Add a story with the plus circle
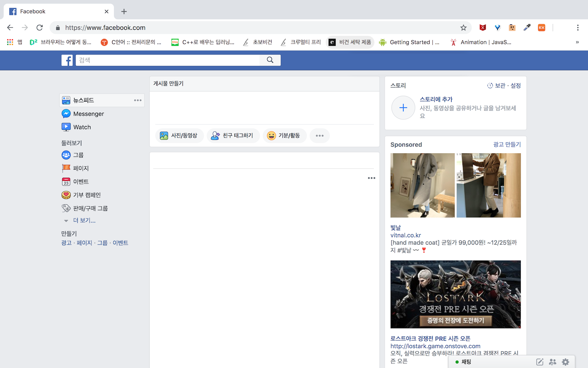This screenshot has height=368, width=588. click(403, 108)
